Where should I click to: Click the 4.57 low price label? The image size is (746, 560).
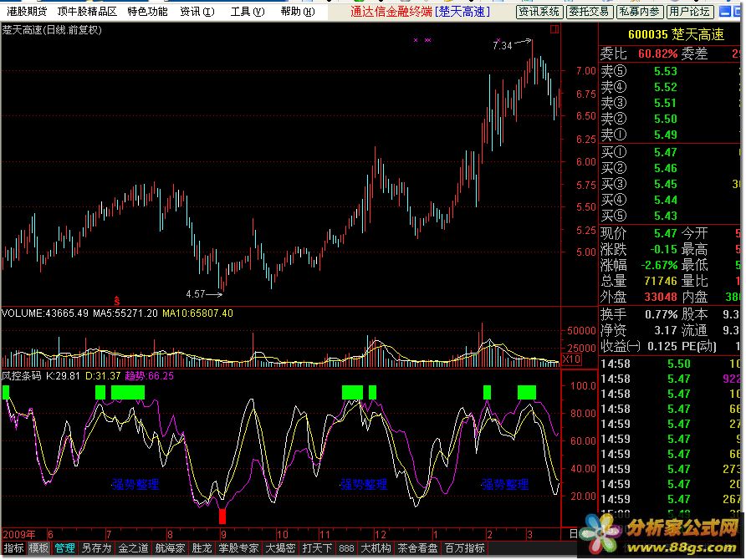[x=196, y=294]
